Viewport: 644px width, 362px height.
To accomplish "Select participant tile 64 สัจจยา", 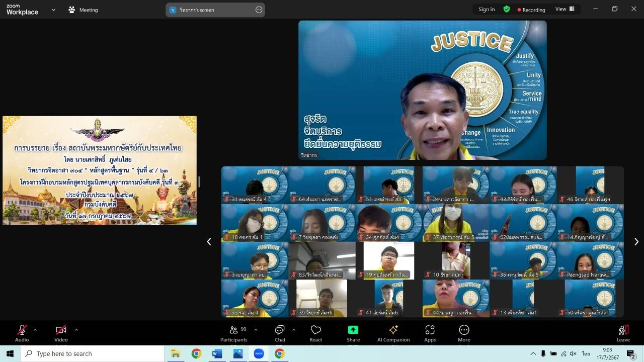I will point(322,185).
